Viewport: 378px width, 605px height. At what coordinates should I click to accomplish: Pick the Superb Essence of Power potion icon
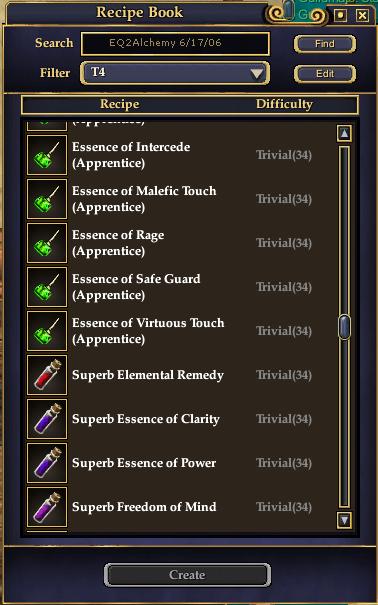pos(47,463)
